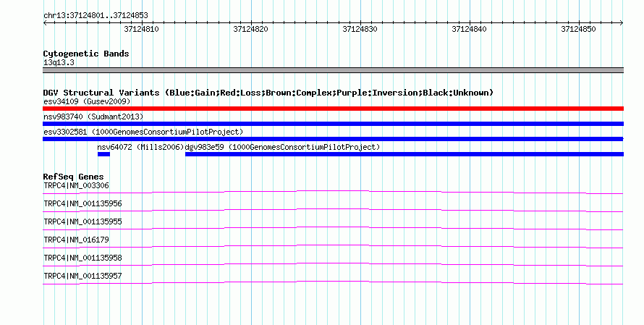Select esv3302581 (1000GenomesConsortiumPilotProject) label
The height and width of the screenshot is (325, 644).
point(143,132)
